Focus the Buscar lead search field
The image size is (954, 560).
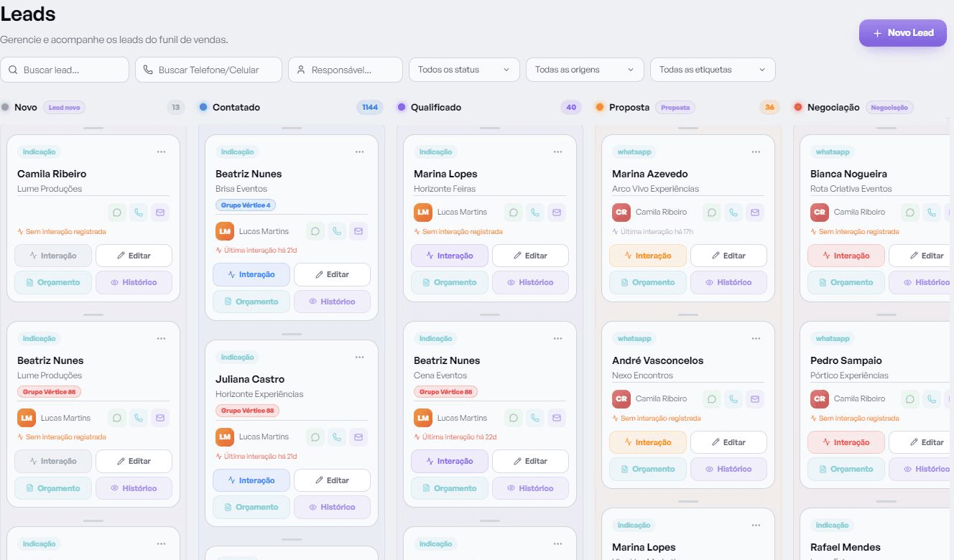[65, 70]
